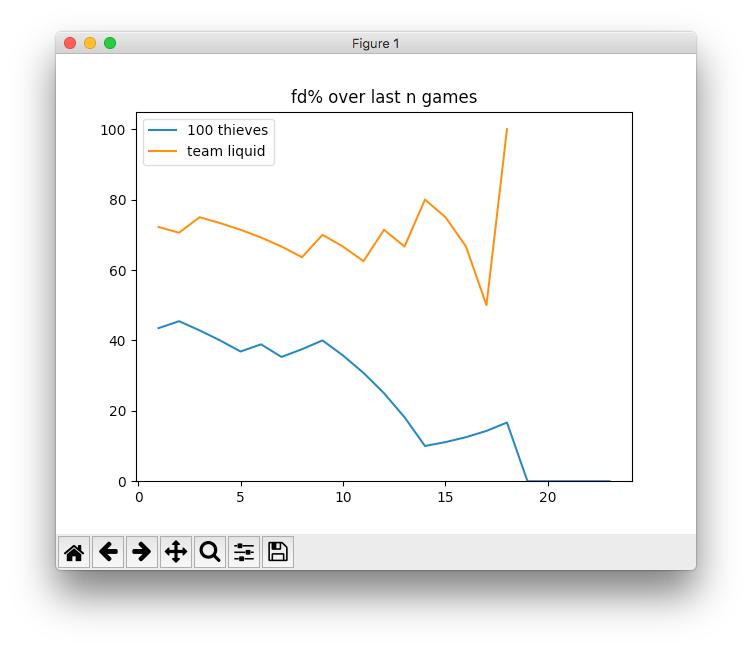Activate the Pan axes cross-arrow tool

(176, 552)
